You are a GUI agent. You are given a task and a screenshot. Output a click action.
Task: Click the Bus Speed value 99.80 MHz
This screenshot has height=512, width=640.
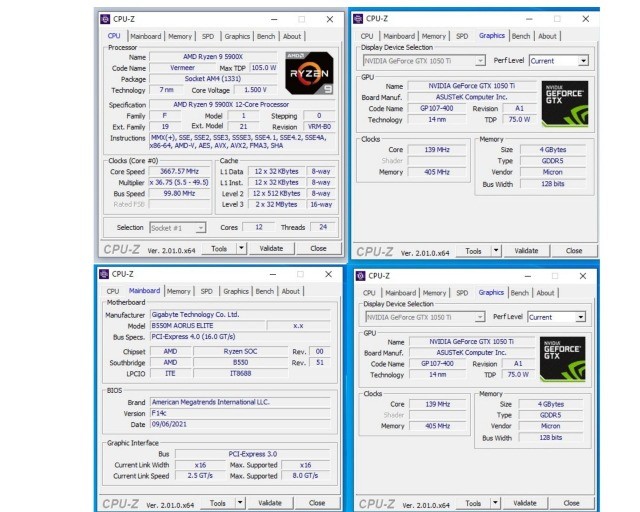coord(179,194)
